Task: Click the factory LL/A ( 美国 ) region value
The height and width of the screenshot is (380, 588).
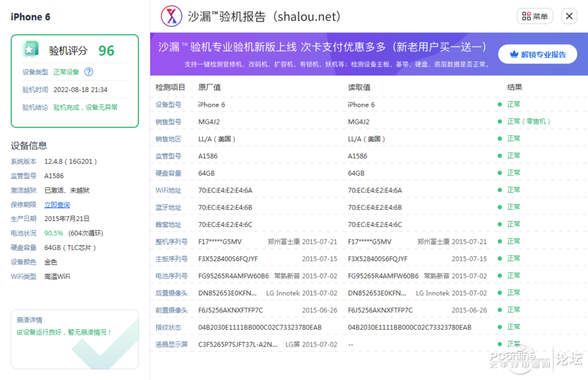Action: [x=217, y=139]
